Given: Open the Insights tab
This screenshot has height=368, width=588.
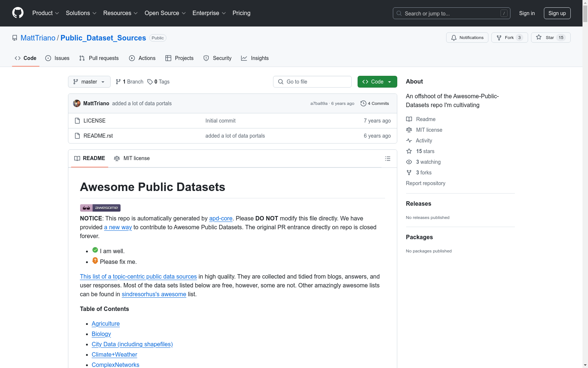Looking at the screenshot, I should click(255, 58).
